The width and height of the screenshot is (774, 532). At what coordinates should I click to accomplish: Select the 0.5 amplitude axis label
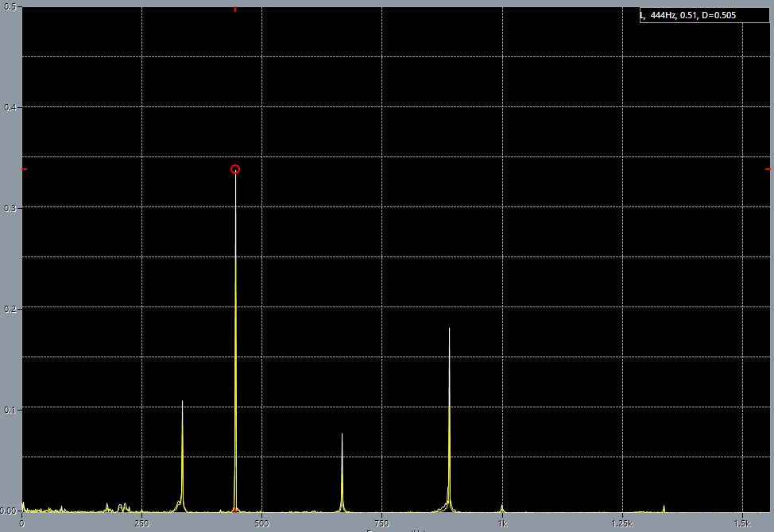coord(10,6)
